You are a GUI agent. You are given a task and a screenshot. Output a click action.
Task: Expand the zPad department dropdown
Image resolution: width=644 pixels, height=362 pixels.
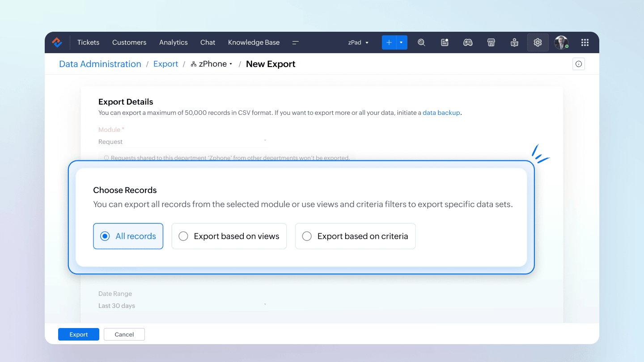pyautogui.click(x=358, y=42)
